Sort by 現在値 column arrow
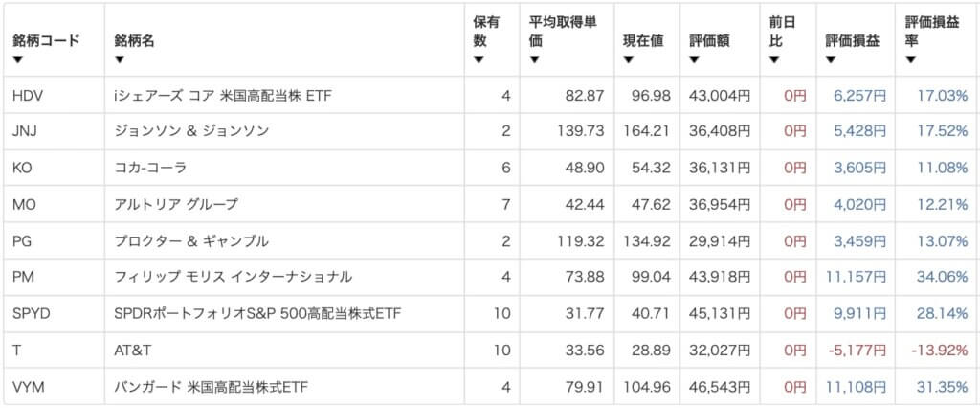Image resolution: width=980 pixels, height=408 pixels. pos(628,59)
